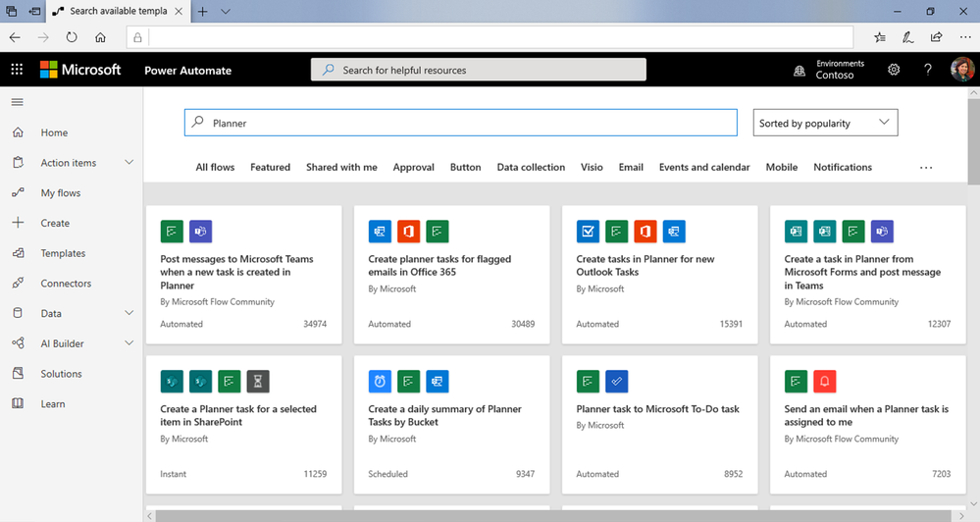980x522 pixels.
Task: Select the Data collection tab
Action: click(531, 167)
